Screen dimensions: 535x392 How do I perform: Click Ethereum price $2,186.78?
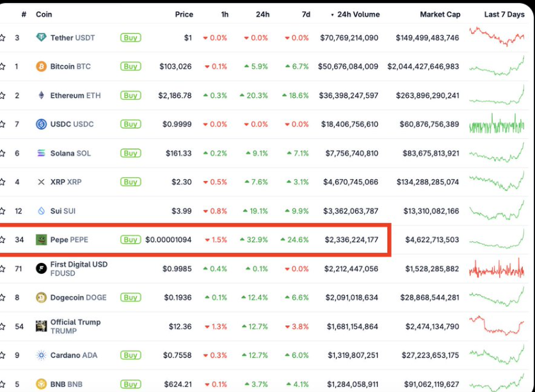(x=175, y=95)
